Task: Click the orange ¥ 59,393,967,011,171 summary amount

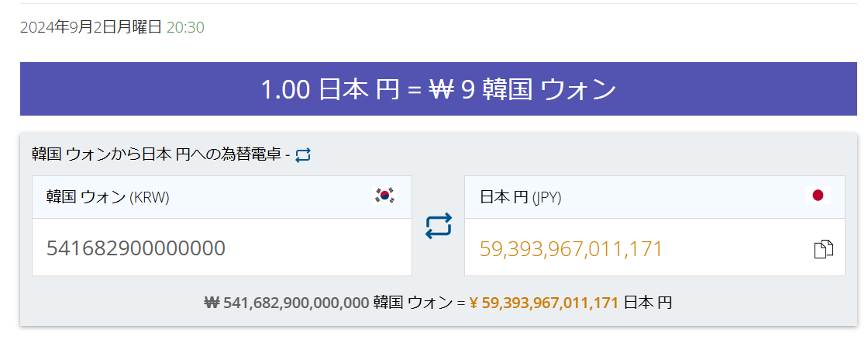Action: coord(544,302)
